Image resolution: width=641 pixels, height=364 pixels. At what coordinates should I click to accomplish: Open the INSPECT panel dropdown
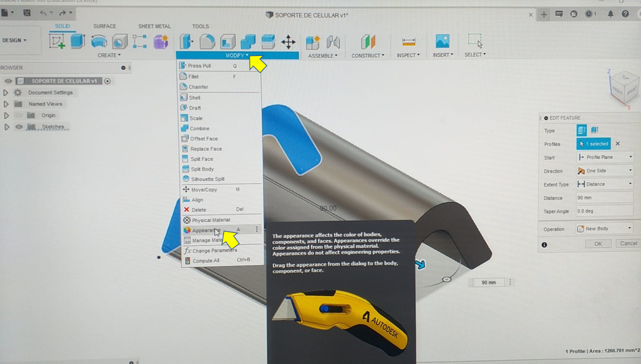[408, 55]
